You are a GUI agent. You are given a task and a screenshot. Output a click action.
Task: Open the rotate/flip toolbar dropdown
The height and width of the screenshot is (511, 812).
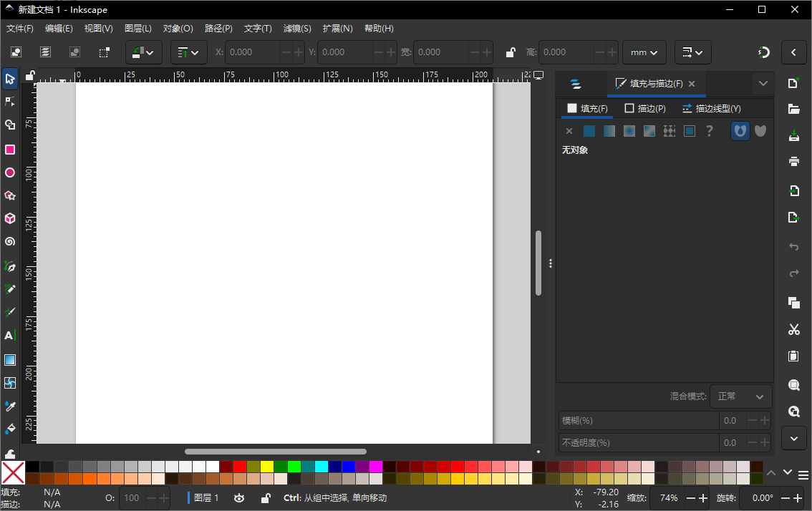[x=143, y=52]
